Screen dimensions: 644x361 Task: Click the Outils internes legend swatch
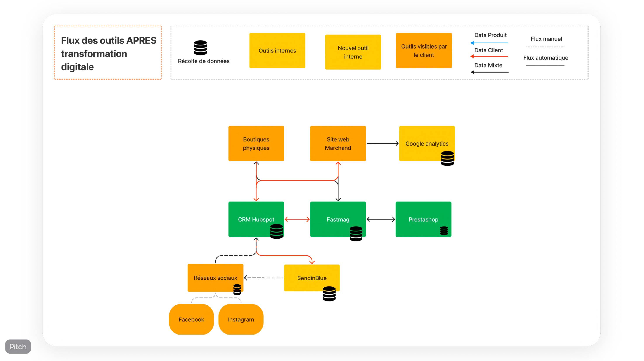point(277,50)
